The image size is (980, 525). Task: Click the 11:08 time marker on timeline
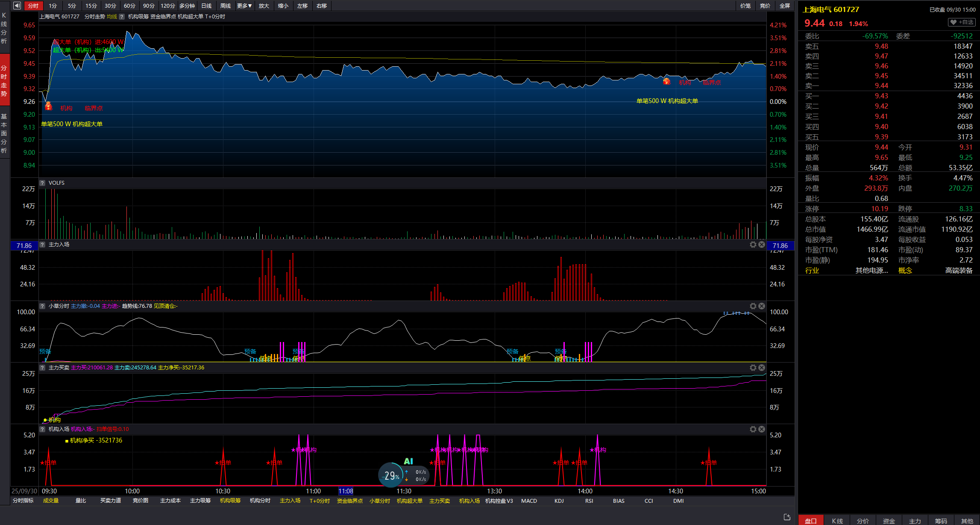(x=346, y=491)
